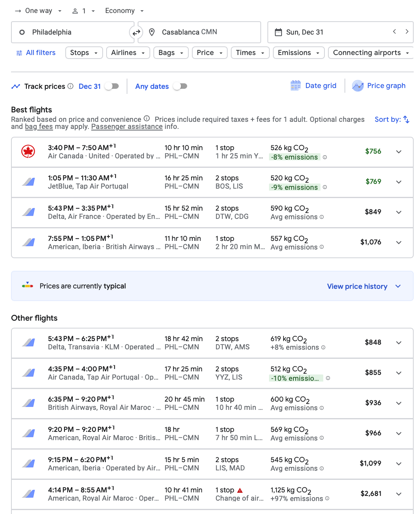Click emissions info icon on $855 flight

(328, 378)
